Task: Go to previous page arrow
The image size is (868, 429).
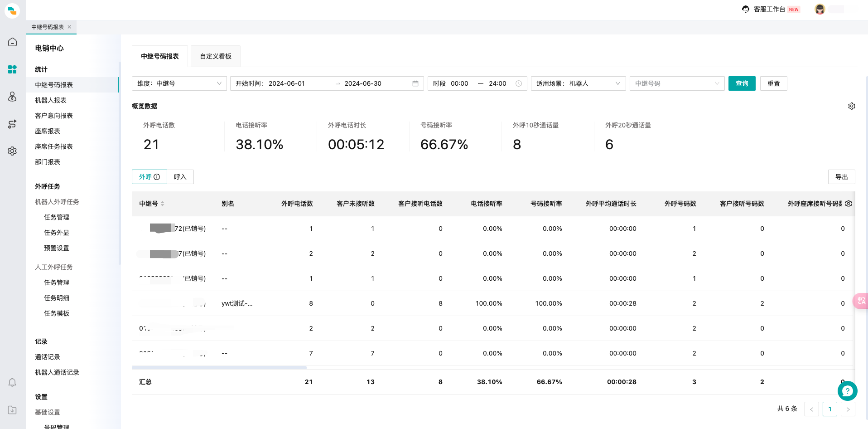Action: point(812,409)
